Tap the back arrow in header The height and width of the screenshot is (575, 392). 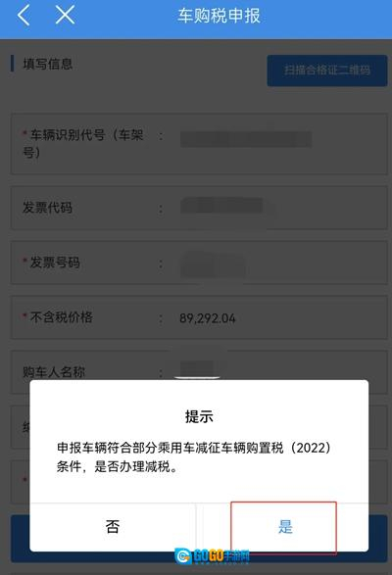click(x=24, y=16)
